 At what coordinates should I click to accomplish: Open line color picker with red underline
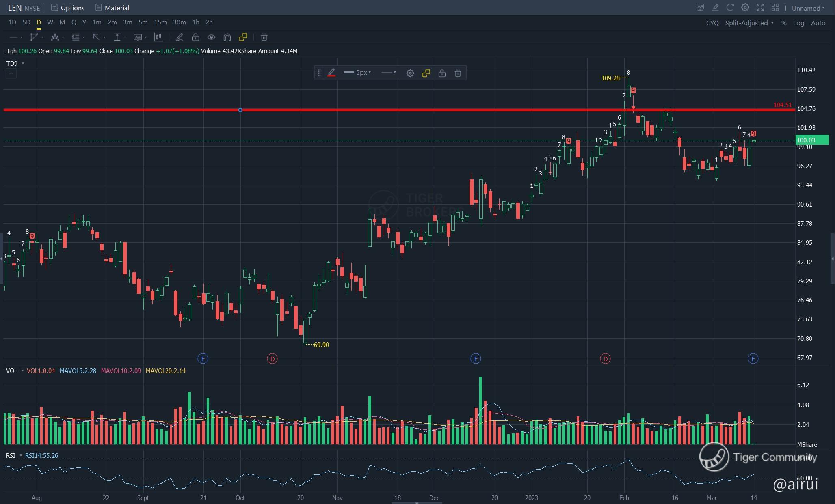tap(331, 73)
